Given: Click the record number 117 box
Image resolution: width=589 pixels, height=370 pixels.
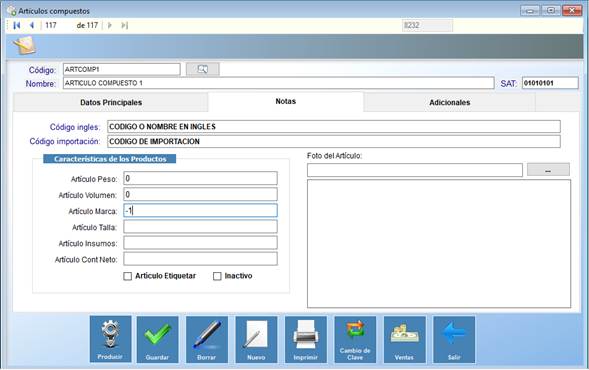Looking at the screenshot, I should [x=57, y=25].
